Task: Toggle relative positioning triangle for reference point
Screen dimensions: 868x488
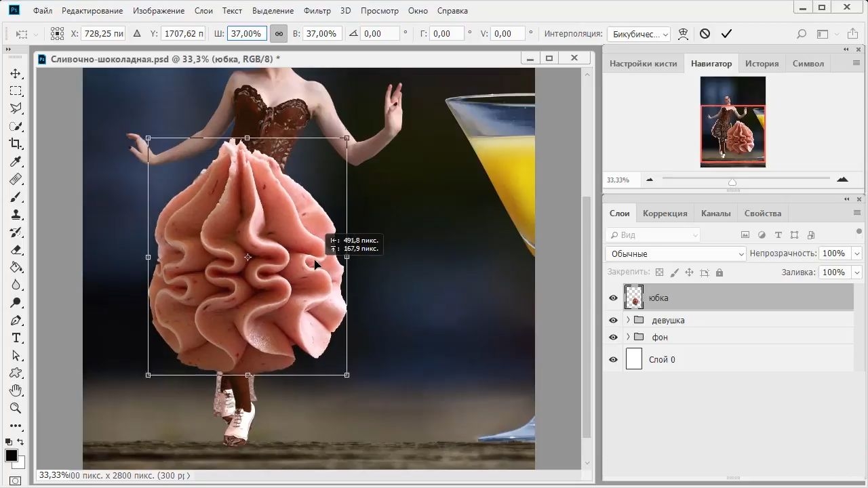Action: [x=137, y=33]
